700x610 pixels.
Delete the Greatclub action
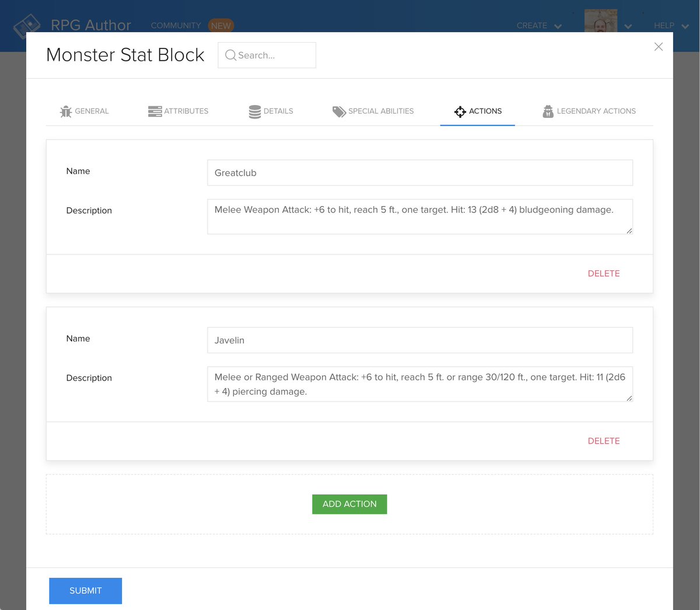click(x=604, y=274)
